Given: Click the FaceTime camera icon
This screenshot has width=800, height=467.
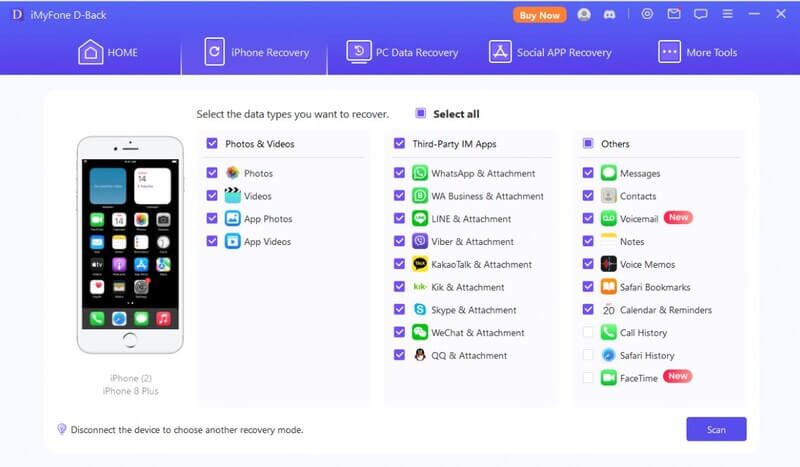Looking at the screenshot, I should pyautogui.click(x=609, y=378).
